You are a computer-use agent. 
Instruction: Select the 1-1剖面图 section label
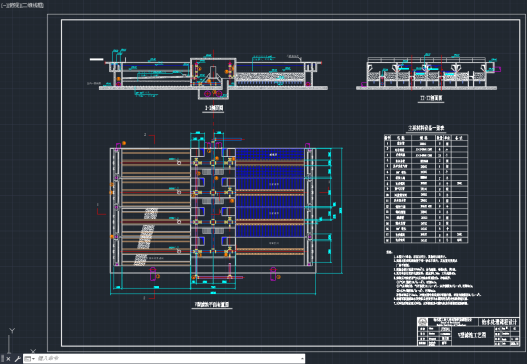pyautogui.click(x=213, y=108)
